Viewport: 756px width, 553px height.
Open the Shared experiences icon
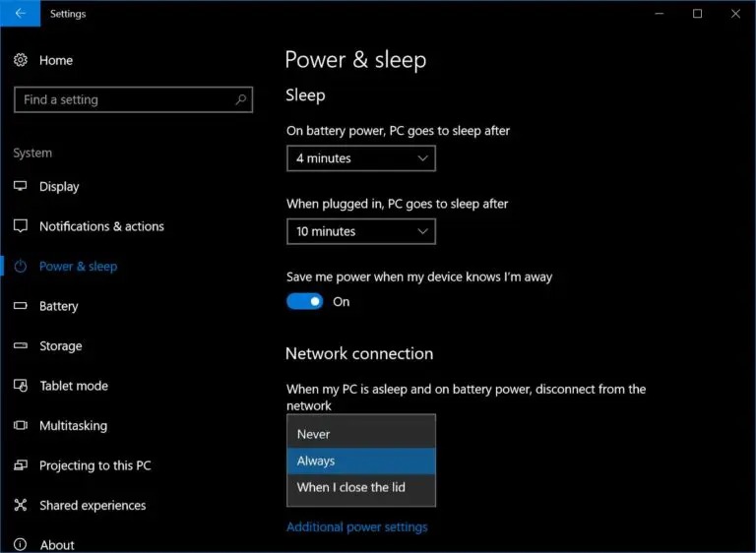21,505
